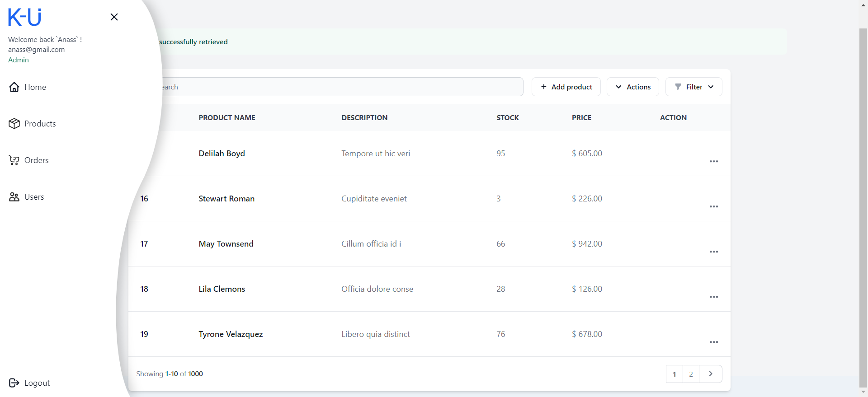Open three-dot menu for Lila Clemons
This screenshot has height=397, width=868.
pyautogui.click(x=713, y=297)
